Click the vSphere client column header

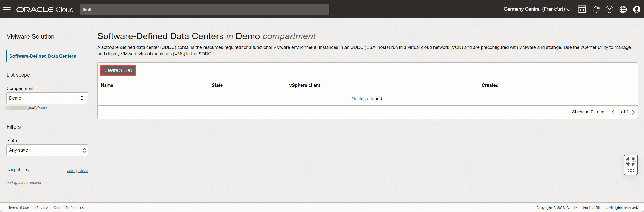382,85
